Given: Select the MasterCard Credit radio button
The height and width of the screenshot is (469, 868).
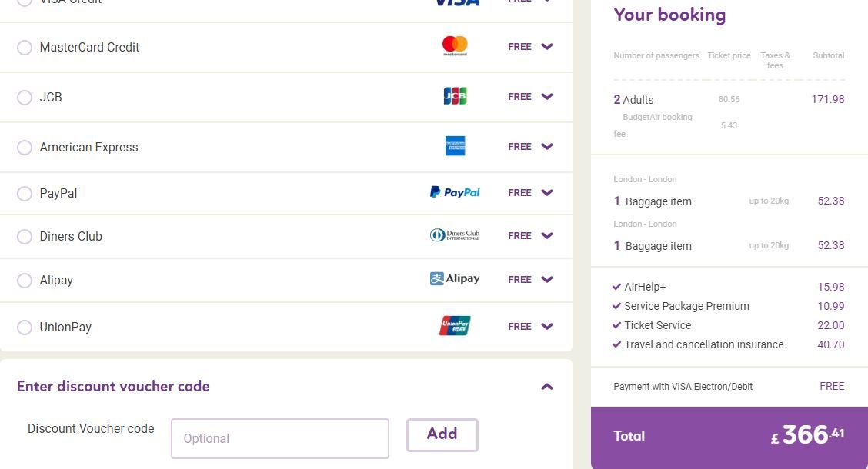Looking at the screenshot, I should tap(25, 48).
